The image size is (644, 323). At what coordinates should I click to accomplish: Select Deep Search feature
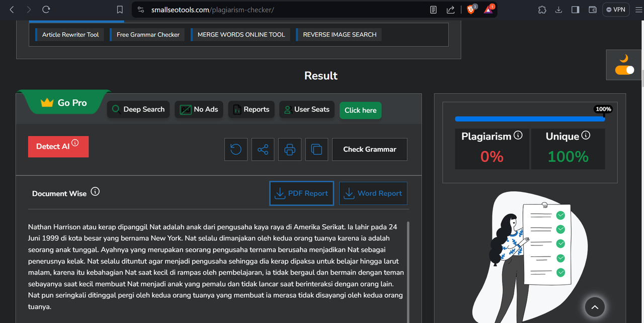click(x=138, y=109)
